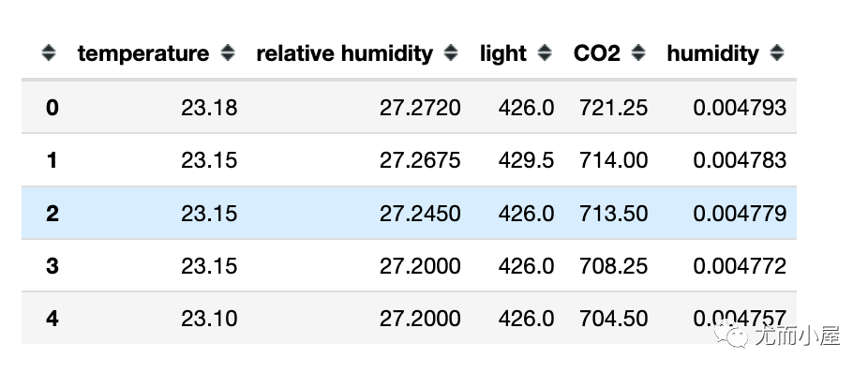Click the CO2 column sort icon
Viewport: 868px width, 373px height.
pyautogui.click(x=638, y=53)
